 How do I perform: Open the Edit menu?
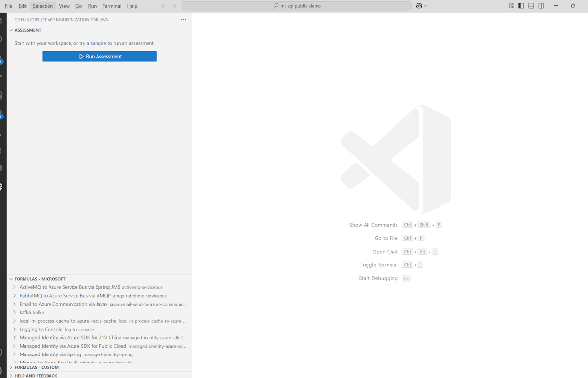coord(23,6)
